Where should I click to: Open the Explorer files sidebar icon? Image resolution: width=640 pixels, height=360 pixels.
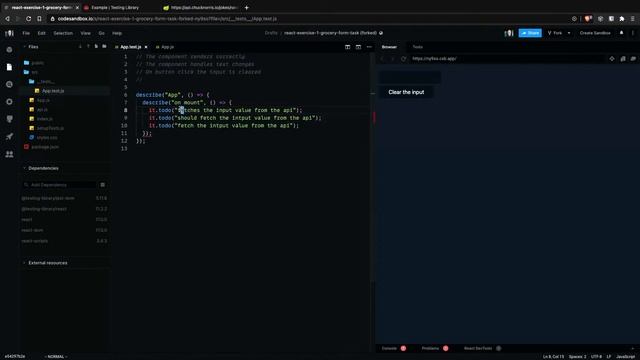(9, 67)
